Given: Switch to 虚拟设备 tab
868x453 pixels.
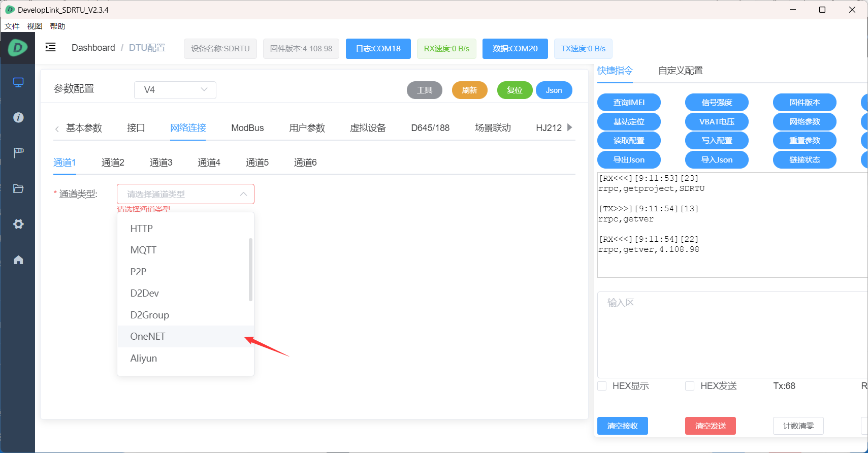Looking at the screenshot, I should pos(368,128).
